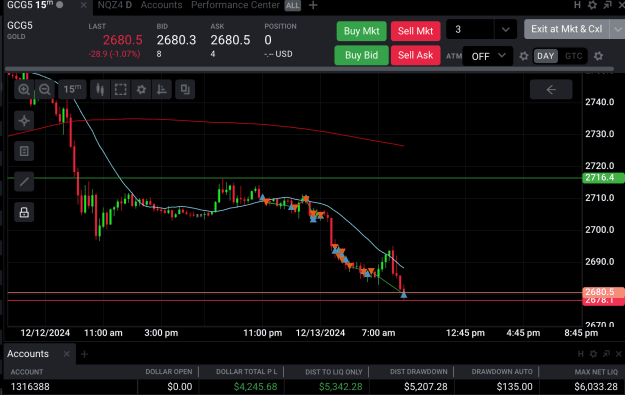Click Sell Mkt button
The height and width of the screenshot is (395, 625).
point(415,31)
